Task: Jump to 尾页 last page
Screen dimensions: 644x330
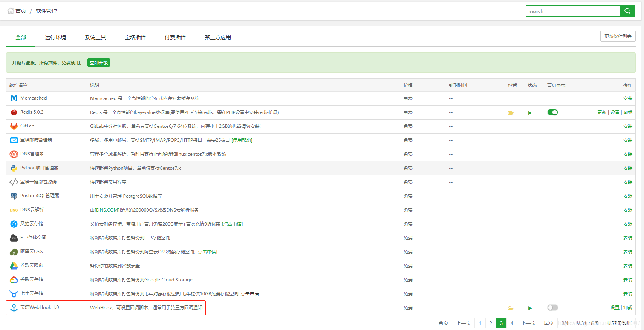Action: pyautogui.click(x=549, y=323)
